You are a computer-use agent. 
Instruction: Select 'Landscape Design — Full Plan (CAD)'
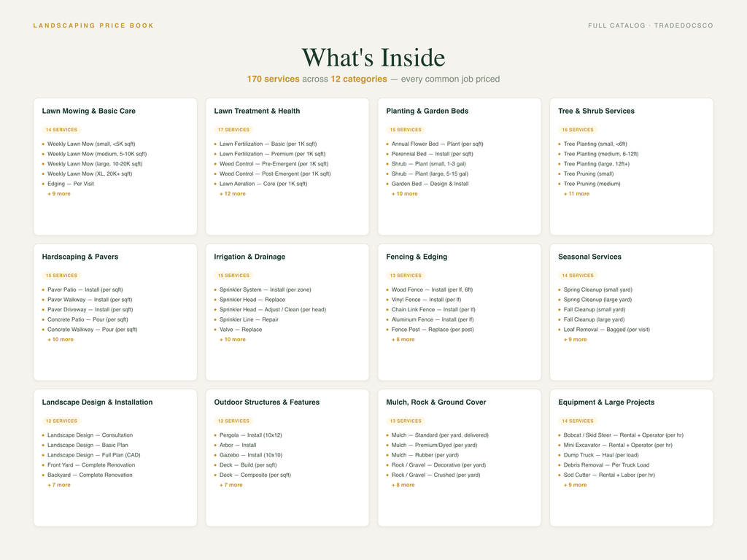(94, 455)
